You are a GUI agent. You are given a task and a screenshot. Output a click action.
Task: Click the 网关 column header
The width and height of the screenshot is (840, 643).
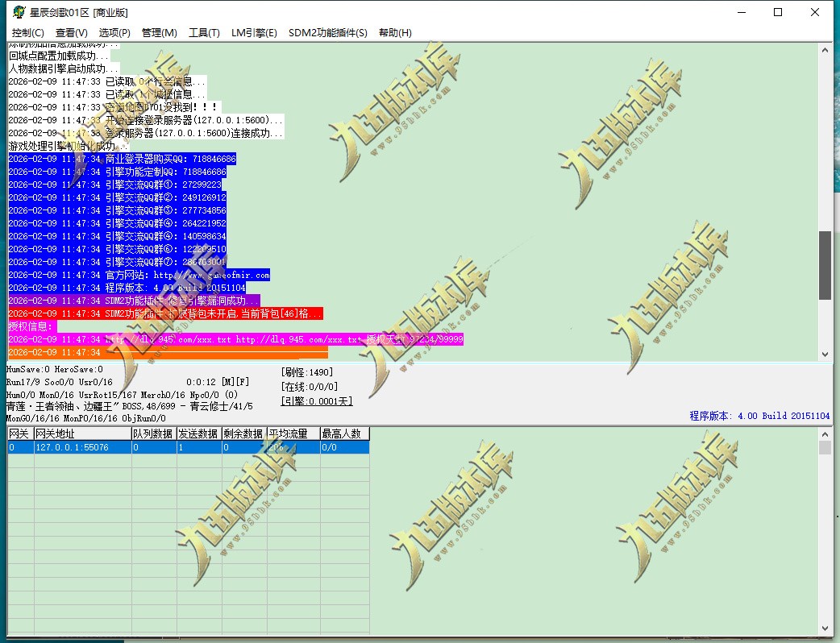click(20, 434)
